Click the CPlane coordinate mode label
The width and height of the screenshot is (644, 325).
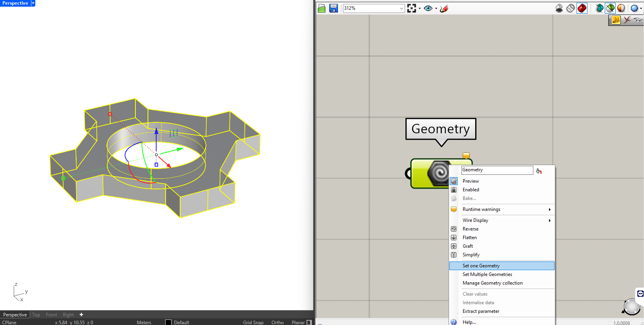[x=9, y=322]
